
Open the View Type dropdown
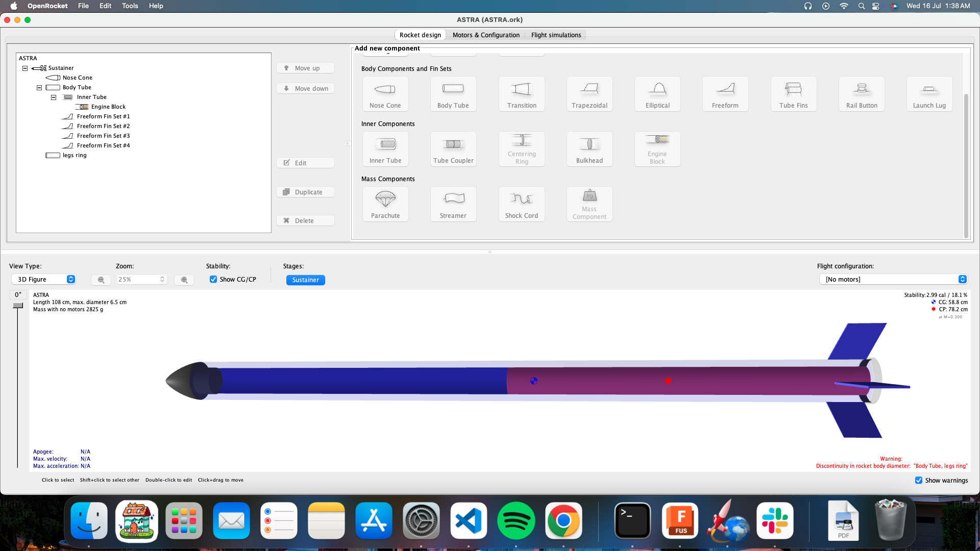point(44,280)
